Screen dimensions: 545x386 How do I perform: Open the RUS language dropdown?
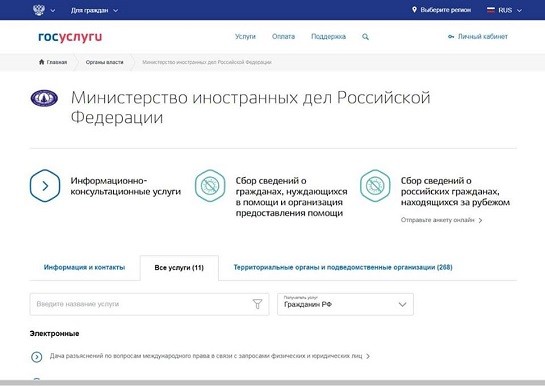510,10
